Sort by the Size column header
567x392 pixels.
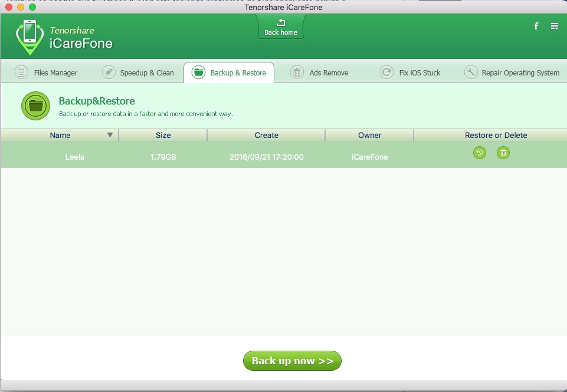pos(163,135)
